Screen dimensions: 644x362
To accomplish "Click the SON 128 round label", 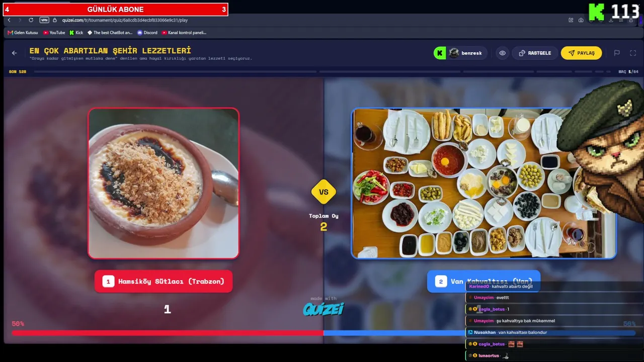I will click(x=18, y=72).
